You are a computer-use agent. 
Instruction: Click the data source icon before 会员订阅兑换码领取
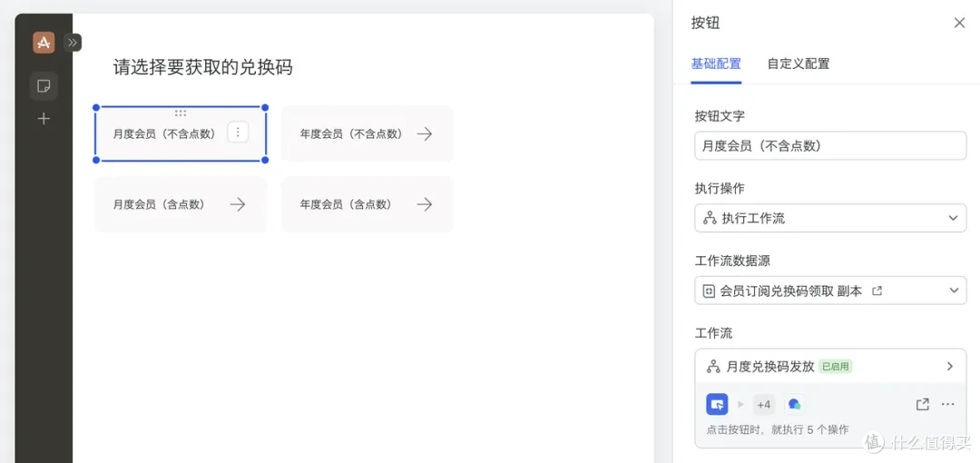click(710, 291)
